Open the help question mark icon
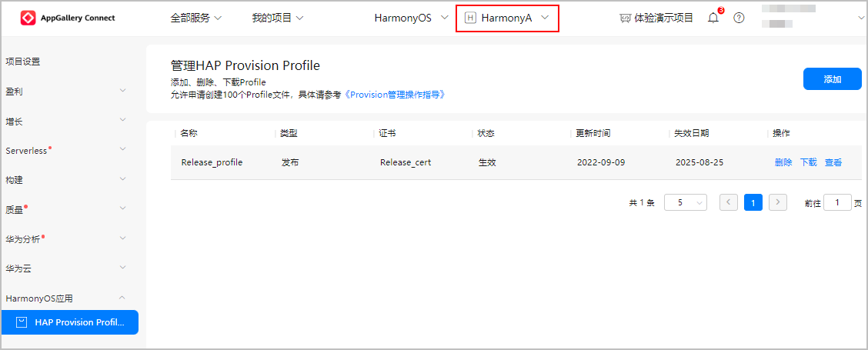Viewport: 868px width, 350px height. [x=739, y=18]
